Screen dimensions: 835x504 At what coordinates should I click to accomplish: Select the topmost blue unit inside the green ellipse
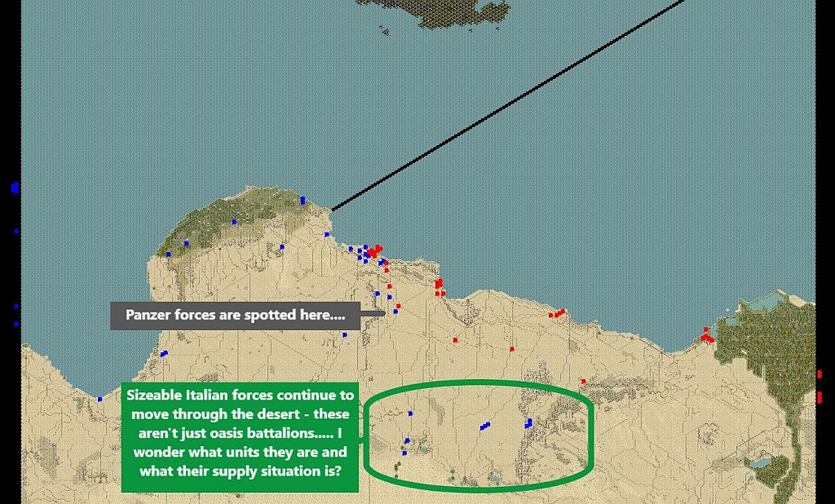tap(410, 413)
